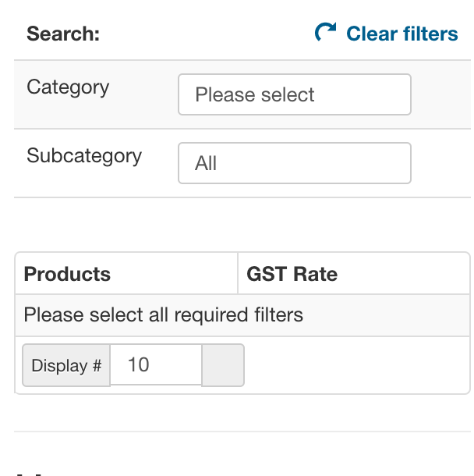Image resolution: width=474 pixels, height=476 pixels.
Task: Click the Clear filters circular arrow icon
Action: tap(324, 32)
